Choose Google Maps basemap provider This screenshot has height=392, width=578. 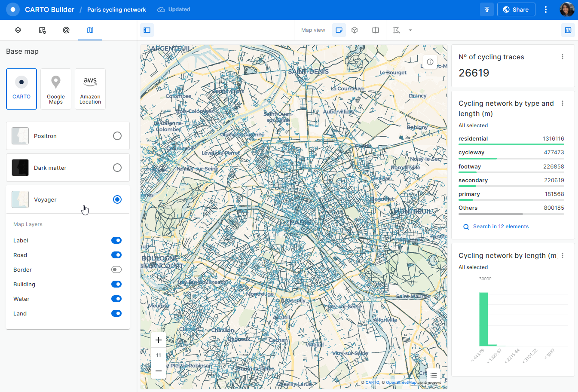click(56, 89)
